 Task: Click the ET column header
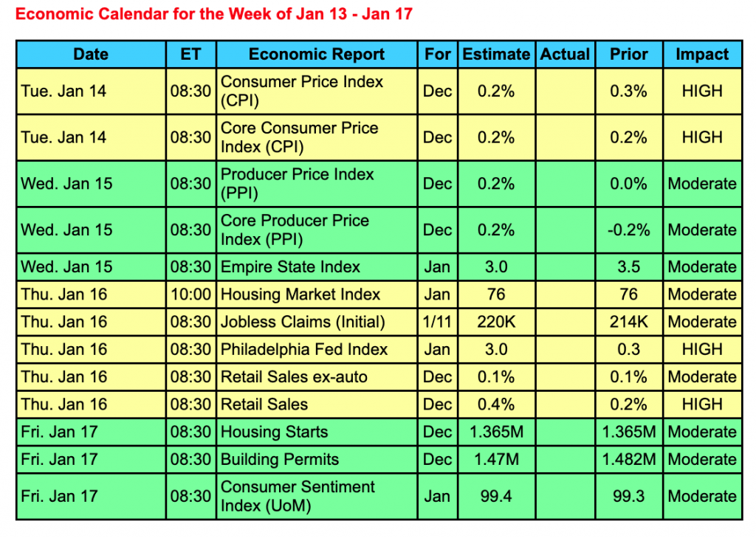[190, 55]
